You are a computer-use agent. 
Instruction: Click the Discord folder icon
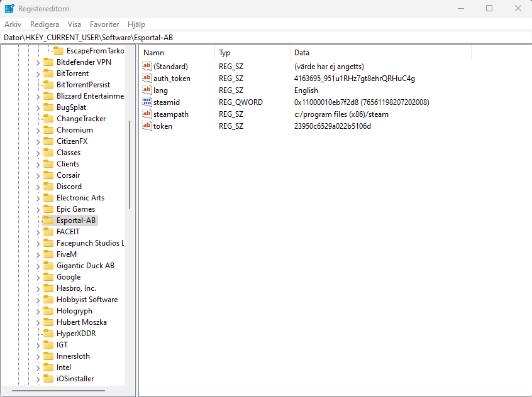coord(48,187)
